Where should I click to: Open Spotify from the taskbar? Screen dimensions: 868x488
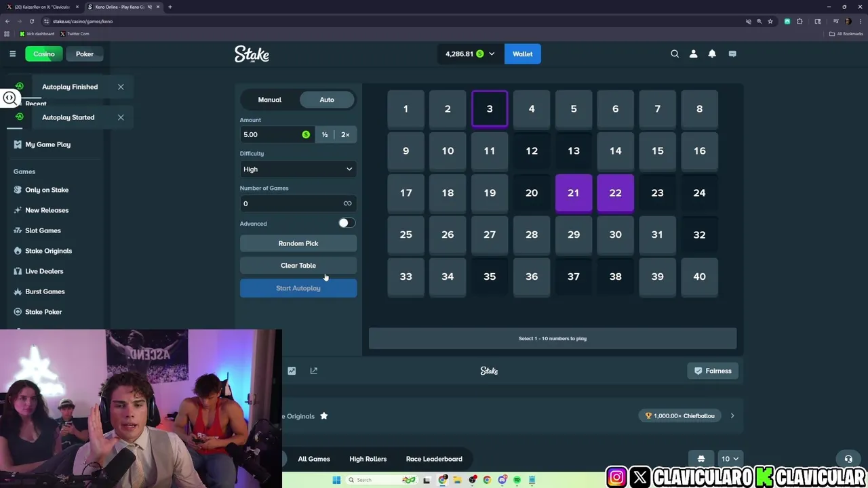[x=517, y=480]
